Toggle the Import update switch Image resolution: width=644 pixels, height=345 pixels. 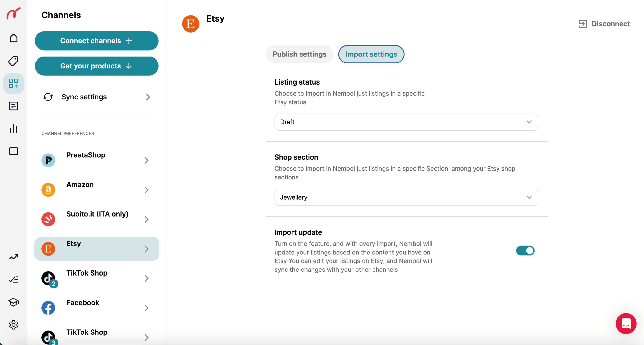525,250
